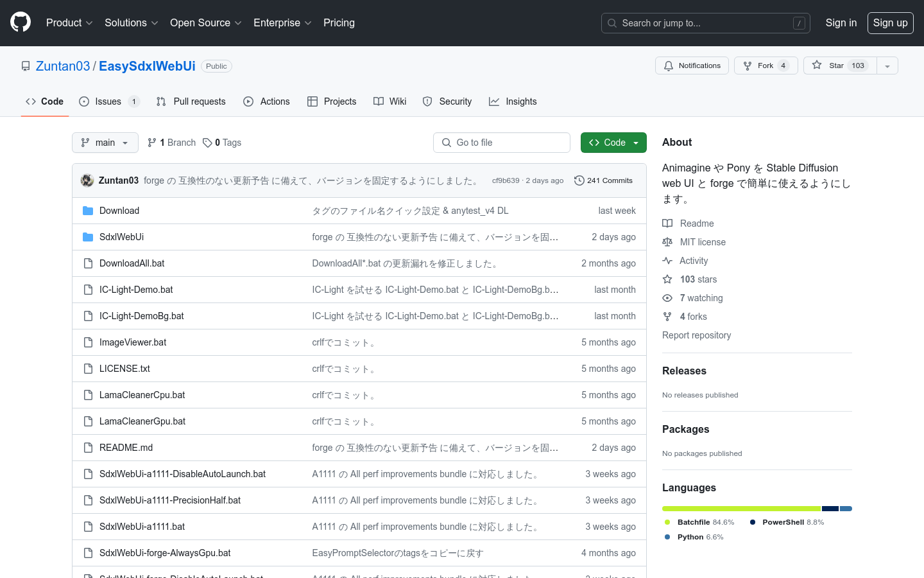Switch to the Pull requests tab
924x578 pixels.
tap(191, 101)
